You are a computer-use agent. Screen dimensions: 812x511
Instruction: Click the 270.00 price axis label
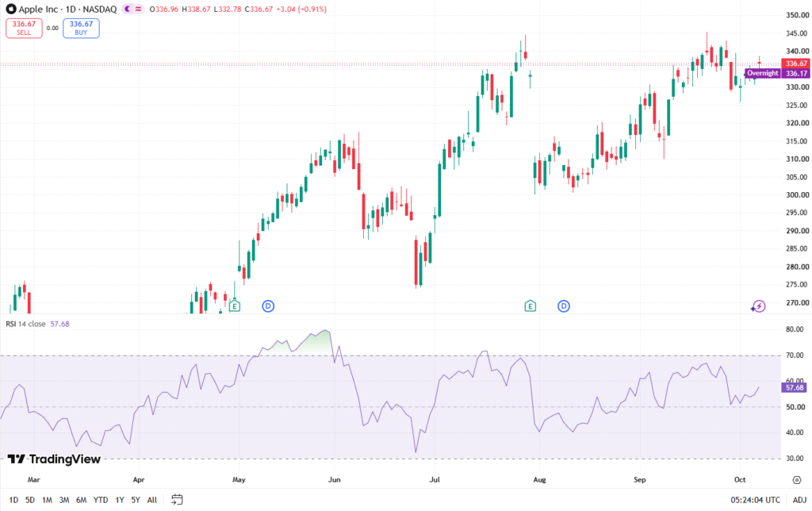797,302
